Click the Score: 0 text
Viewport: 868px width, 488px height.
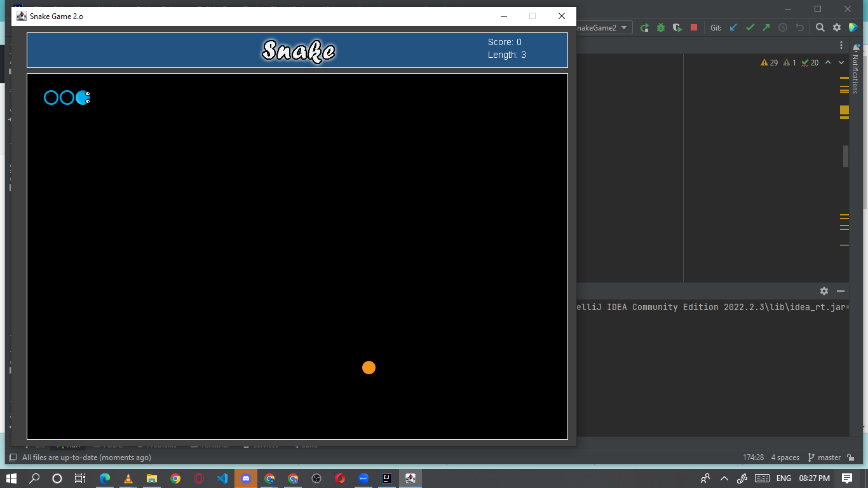pyautogui.click(x=505, y=42)
